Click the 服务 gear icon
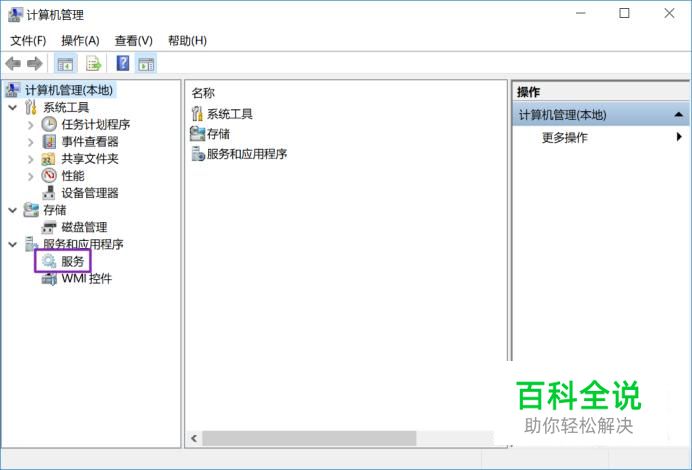The width and height of the screenshot is (692, 470). tap(49, 261)
